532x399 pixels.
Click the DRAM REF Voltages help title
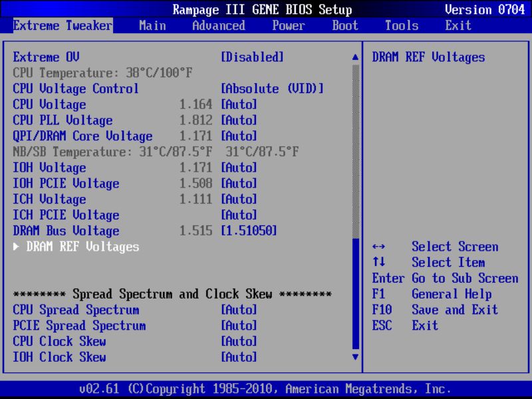click(x=428, y=57)
